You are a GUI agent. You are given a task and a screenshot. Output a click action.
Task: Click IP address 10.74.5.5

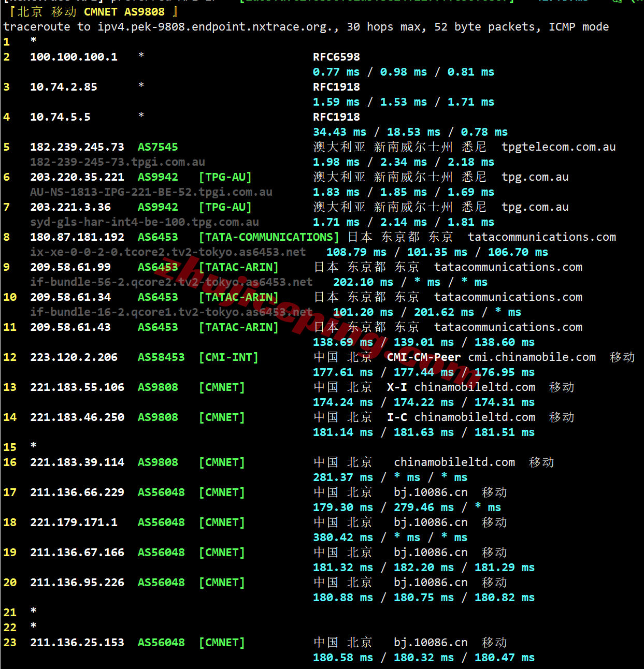point(60,117)
